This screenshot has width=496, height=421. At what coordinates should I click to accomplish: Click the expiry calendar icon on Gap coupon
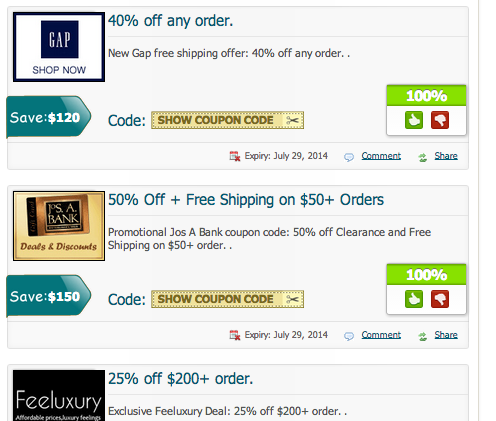point(235,156)
